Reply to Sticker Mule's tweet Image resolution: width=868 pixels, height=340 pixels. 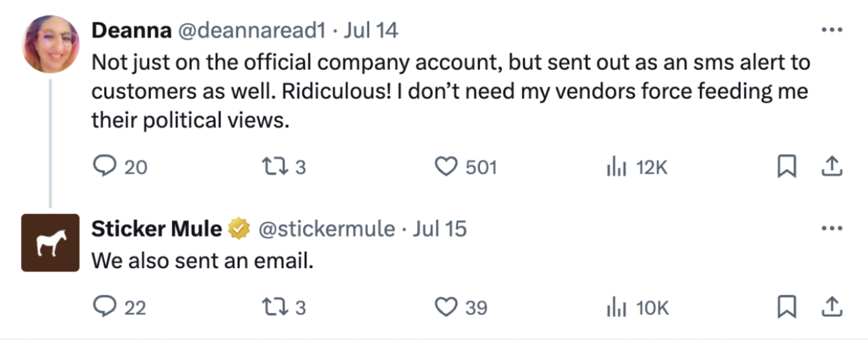[x=104, y=307]
